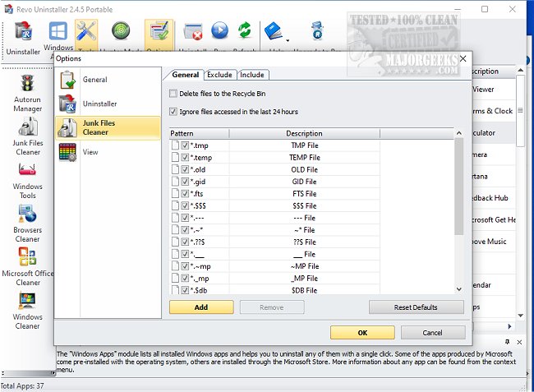Click the Reset Defaults button
Viewport: 534px width, 392px height.
tap(416, 307)
